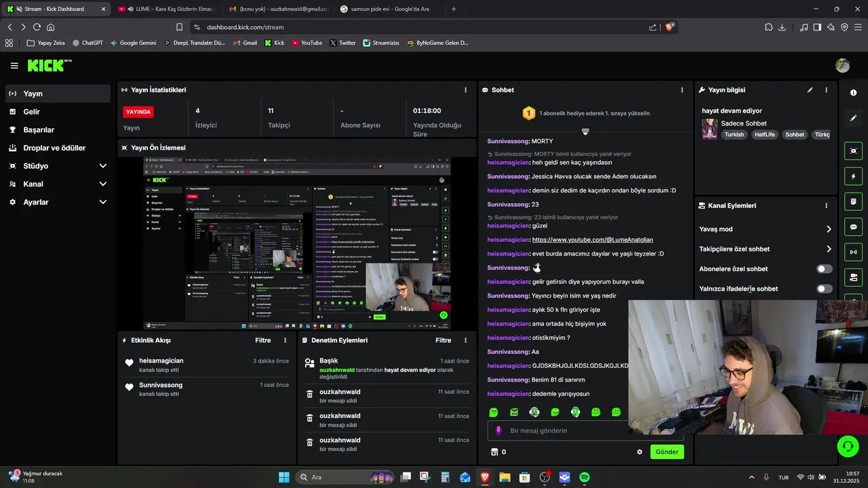868x488 pixels.
Task: Open Filtre in the Denetim Eylemleri panel
Action: point(443,340)
